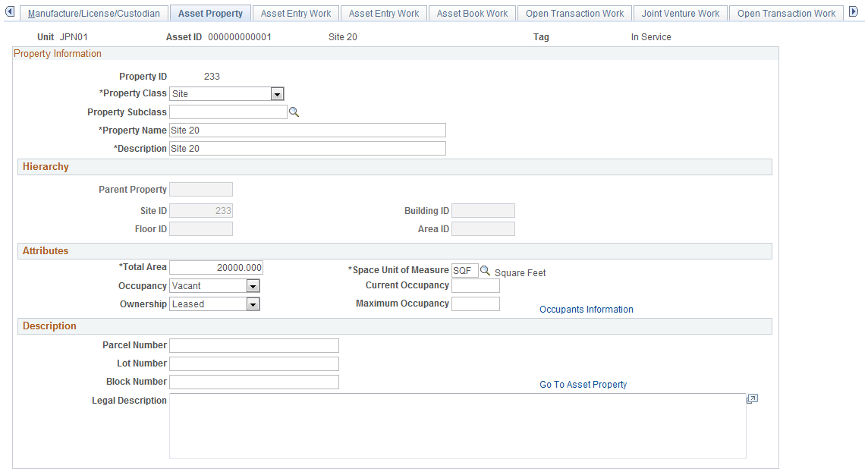Focus the Legal Description text area

[458, 426]
